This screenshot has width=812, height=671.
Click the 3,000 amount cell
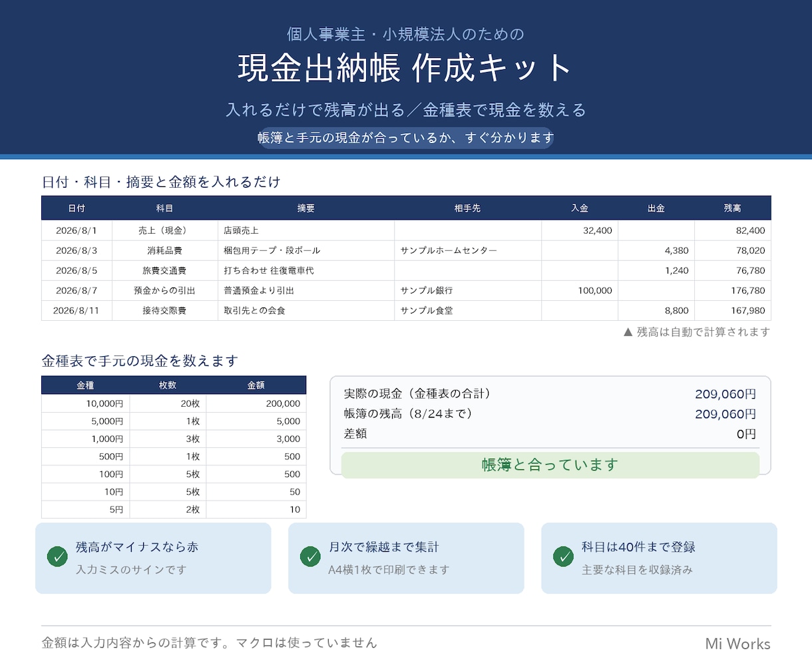[256, 439]
